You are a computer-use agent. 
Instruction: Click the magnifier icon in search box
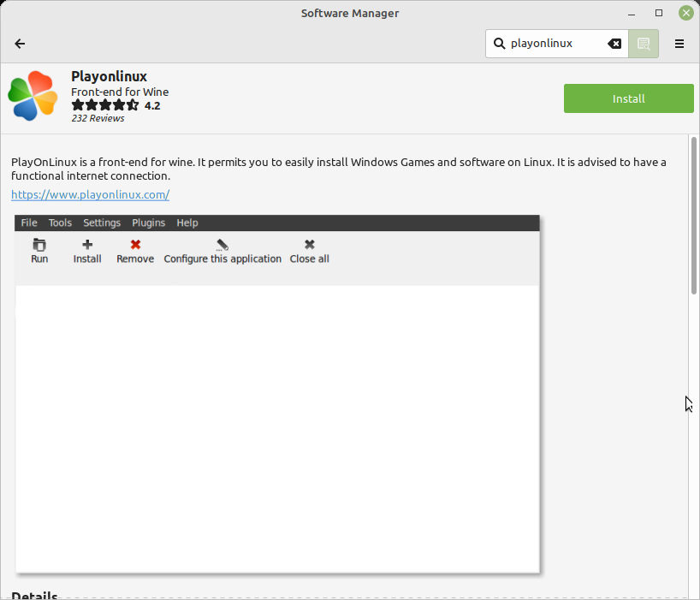pos(499,44)
